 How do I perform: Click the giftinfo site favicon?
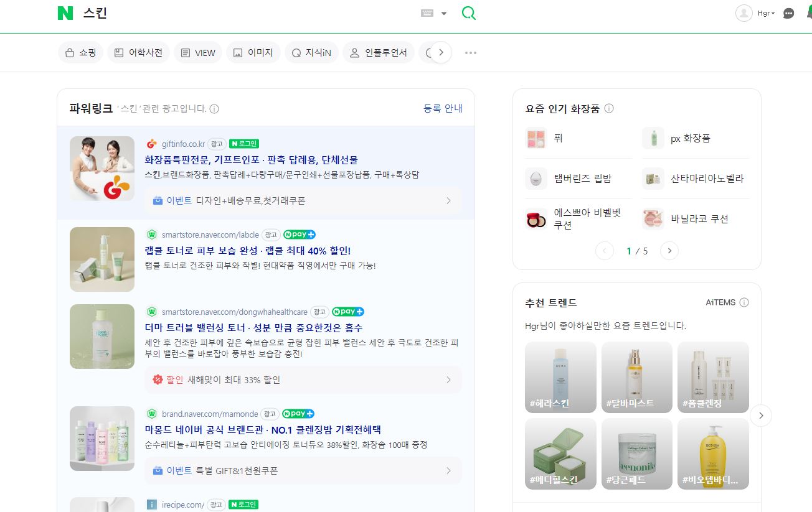coord(151,144)
